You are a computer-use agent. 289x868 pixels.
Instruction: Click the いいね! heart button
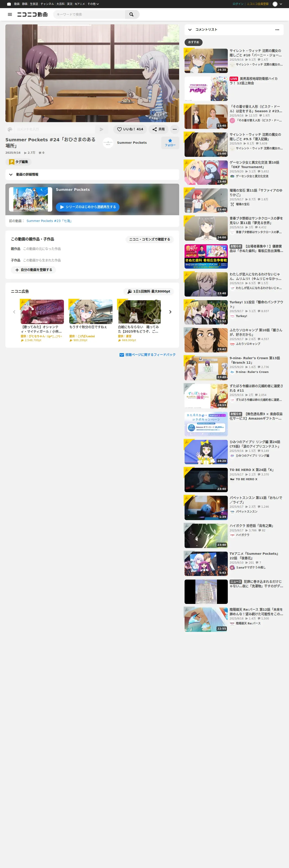tap(130, 129)
